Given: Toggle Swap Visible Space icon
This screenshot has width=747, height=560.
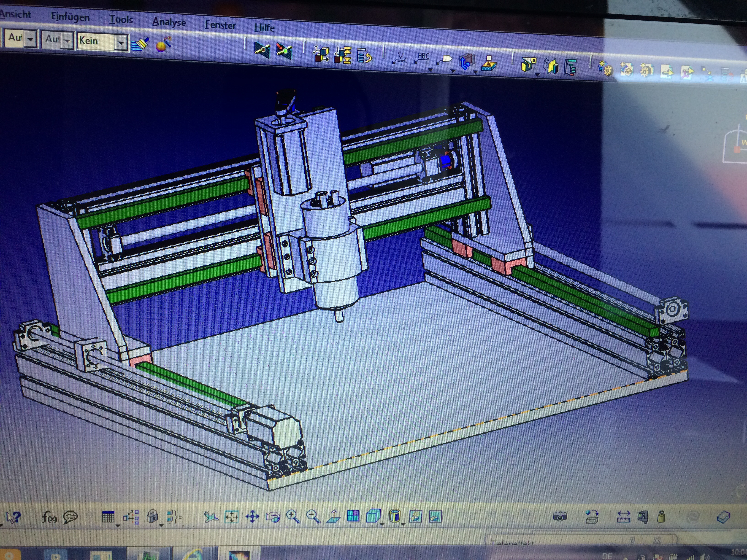Looking at the screenshot, I should tap(435, 517).
